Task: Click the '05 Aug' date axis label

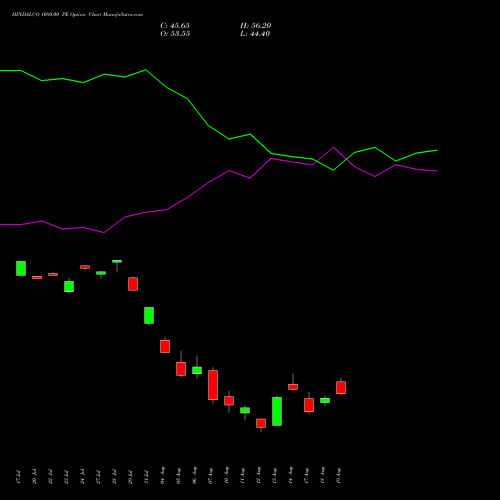Action: 178,475
